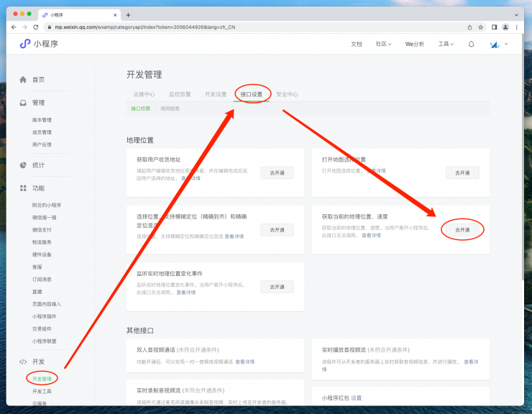Bookmark this page with the star icon
This screenshot has height=414, width=532.
coord(482,27)
